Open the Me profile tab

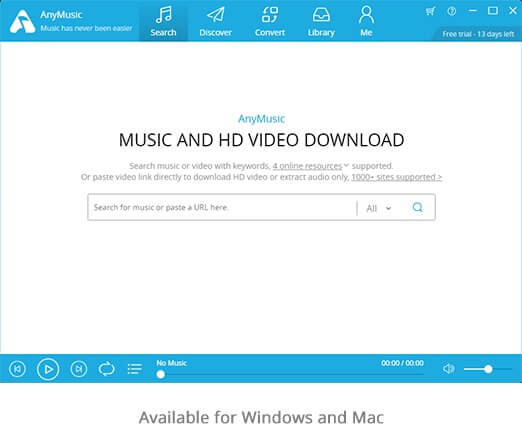[366, 22]
